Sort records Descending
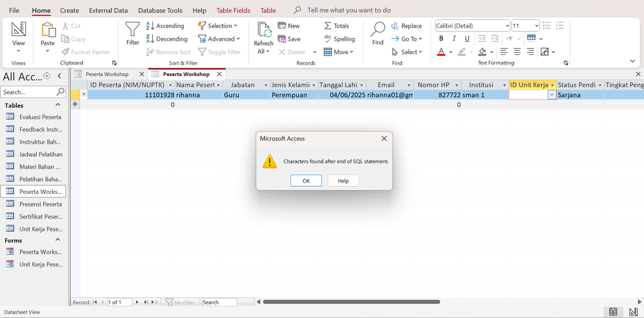This screenshot has width=644, height=318. tap(167, 39)
